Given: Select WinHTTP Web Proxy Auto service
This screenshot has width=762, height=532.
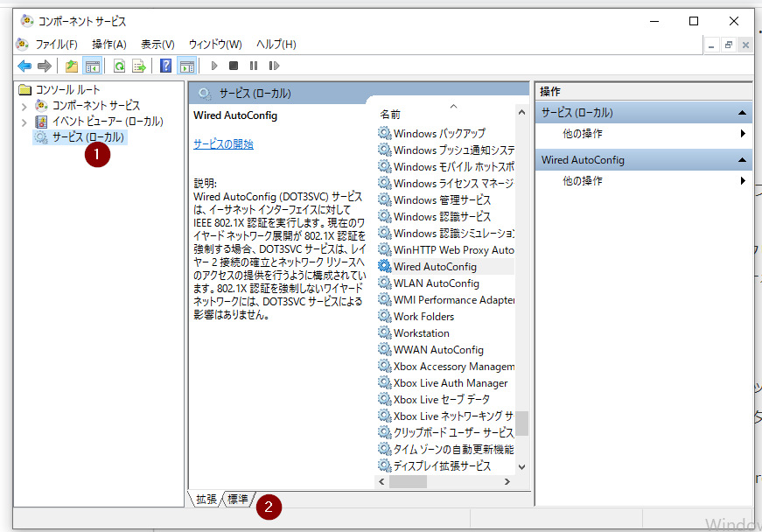Looking at the screenshot, I should pos(445,249).
